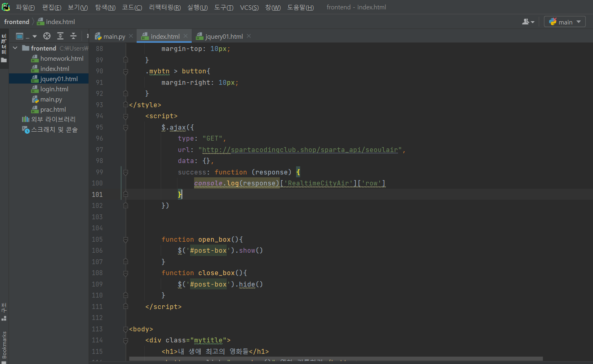
Task: Toggle the Bookmarks tool window button
Action: (4, 344)
